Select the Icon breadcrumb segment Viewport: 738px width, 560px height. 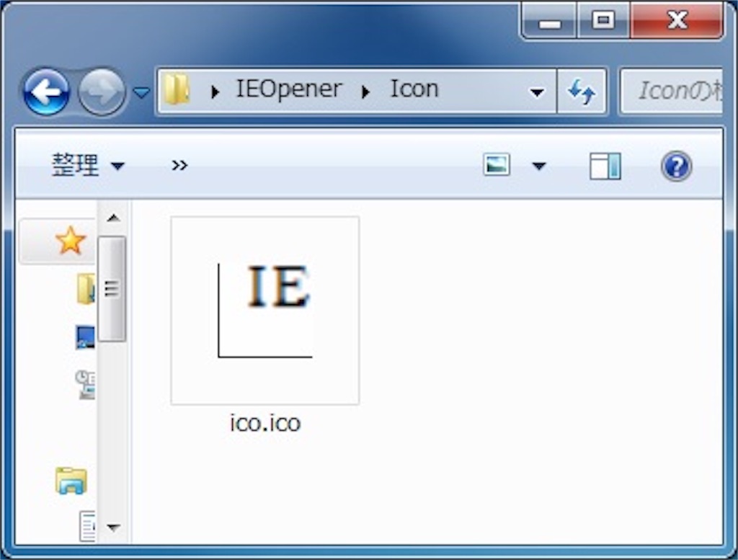(414, 89)
